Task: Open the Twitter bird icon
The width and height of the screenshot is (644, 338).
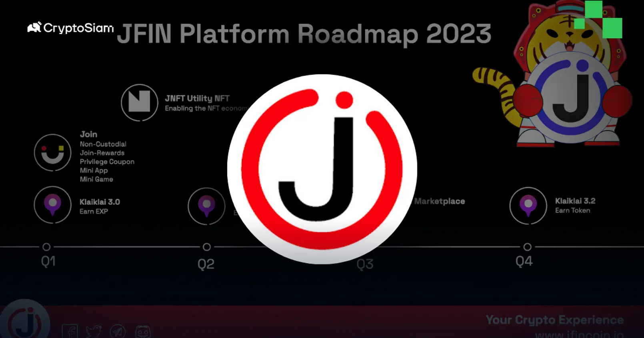Action: 94,332
